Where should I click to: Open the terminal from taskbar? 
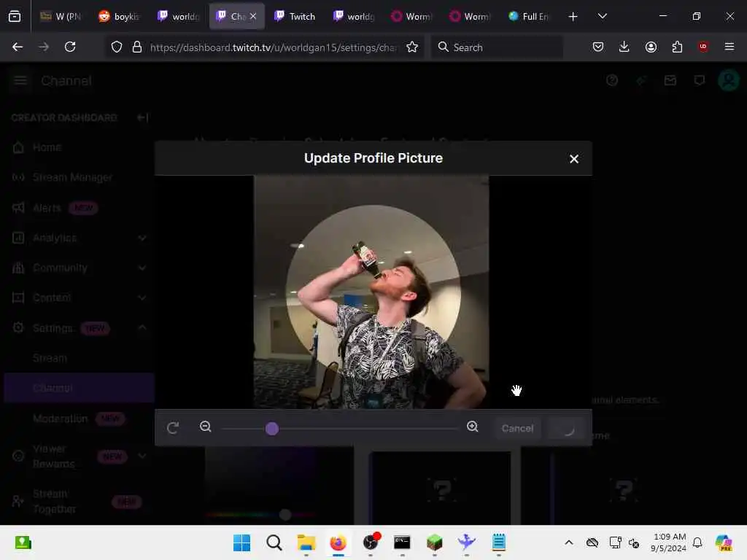pyautogui.click(x=402, y=542)
